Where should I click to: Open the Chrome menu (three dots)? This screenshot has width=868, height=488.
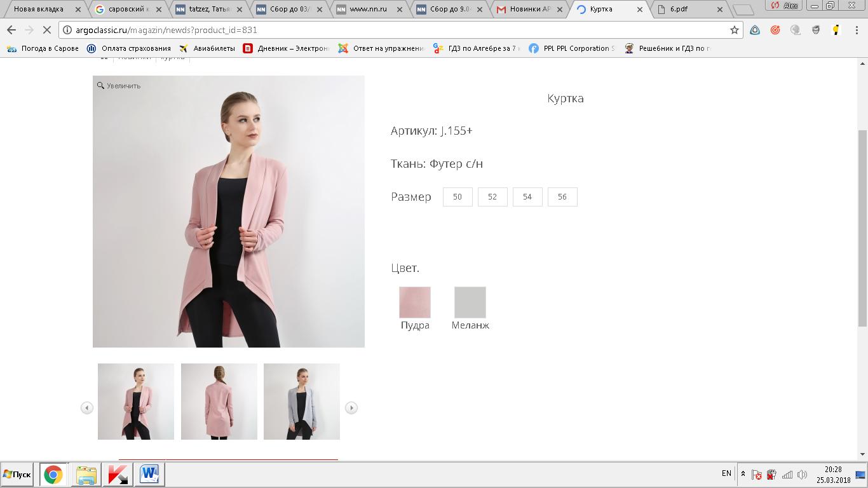(x=857, y=30)
